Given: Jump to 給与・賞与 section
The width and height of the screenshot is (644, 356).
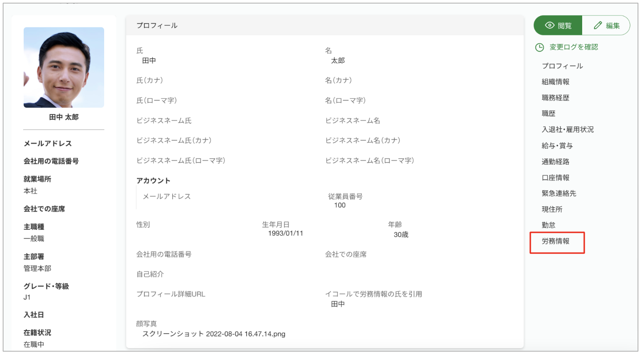Looking at the screenshot, I should (x=557, y=146).
